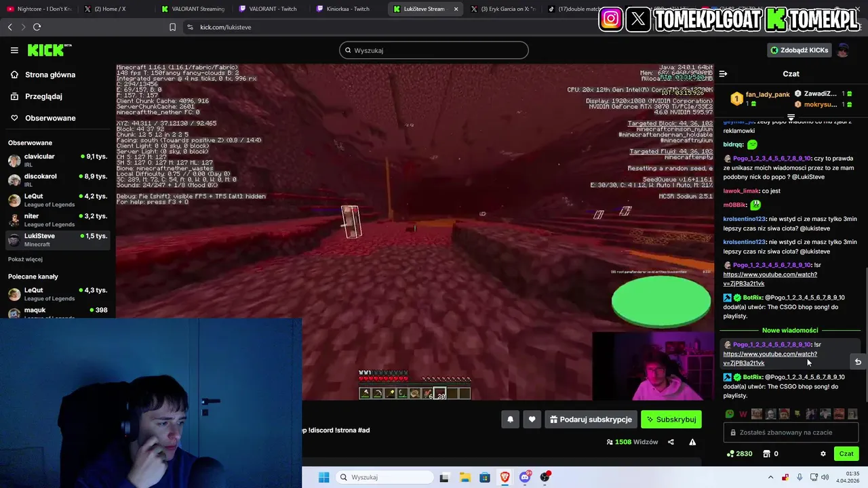The height and width of the screenshot is (488, 868).
Task: Click 'Podaruj subskrypcje' button
Action: point(590,420)
